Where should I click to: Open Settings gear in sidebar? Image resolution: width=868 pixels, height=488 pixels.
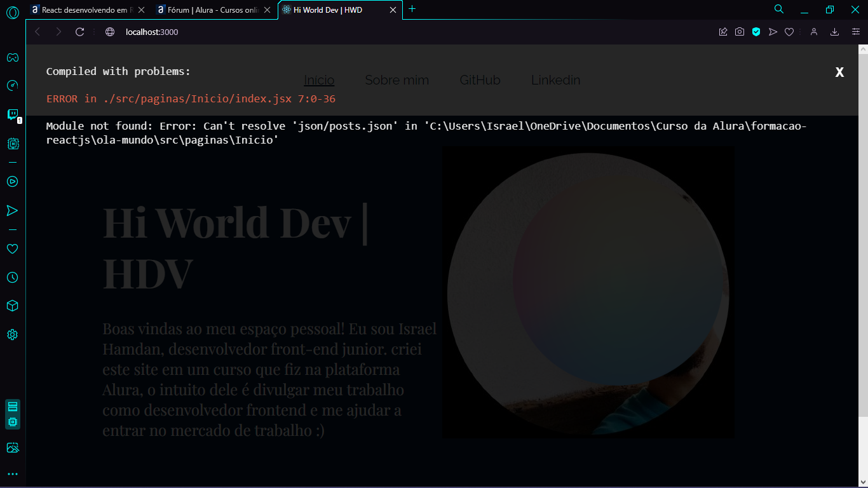click(12, 335)
